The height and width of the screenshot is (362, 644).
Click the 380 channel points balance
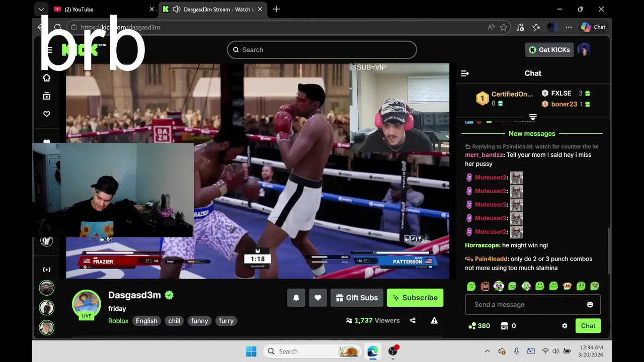[479, 326]
